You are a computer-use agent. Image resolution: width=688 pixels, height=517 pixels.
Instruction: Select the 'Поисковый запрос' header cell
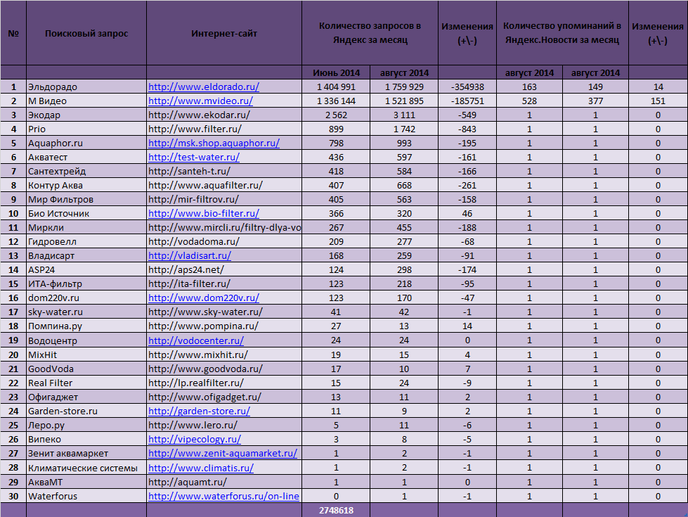click(x=86, y=33)
